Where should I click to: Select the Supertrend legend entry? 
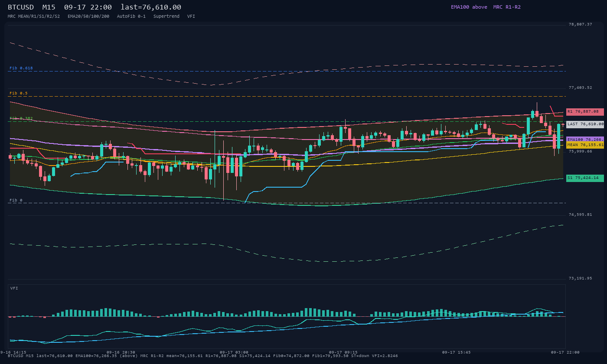[166, 16]
